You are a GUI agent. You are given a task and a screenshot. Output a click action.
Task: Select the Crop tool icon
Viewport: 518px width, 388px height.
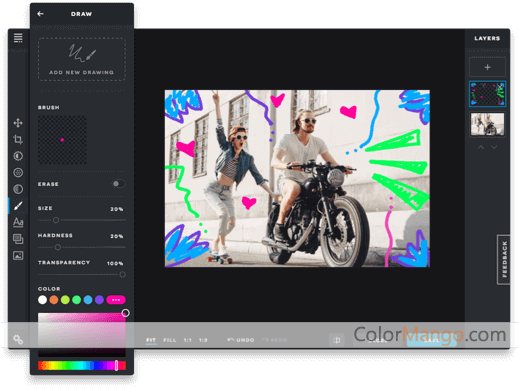18,139
